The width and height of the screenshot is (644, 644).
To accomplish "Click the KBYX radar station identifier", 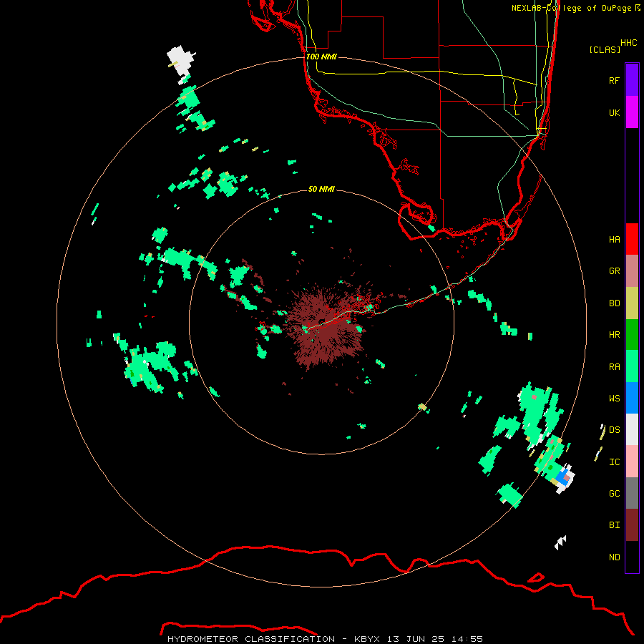I will point(367,639).
